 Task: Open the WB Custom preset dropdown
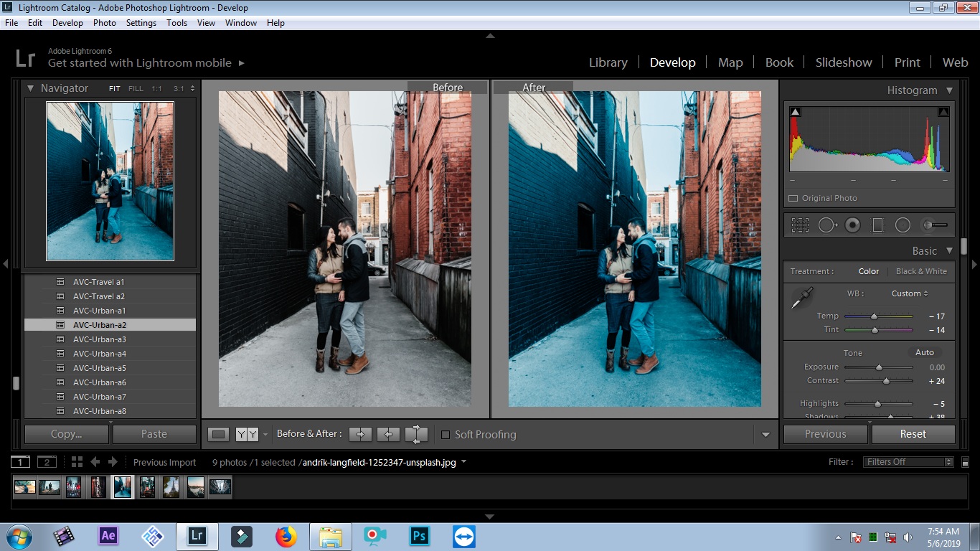pyautogui.click(x=910, y=293)
